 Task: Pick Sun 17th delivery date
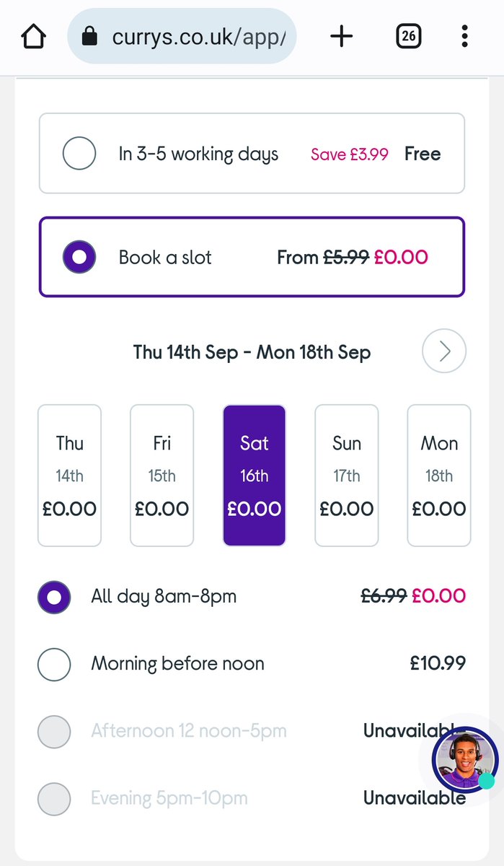(346, 476)
